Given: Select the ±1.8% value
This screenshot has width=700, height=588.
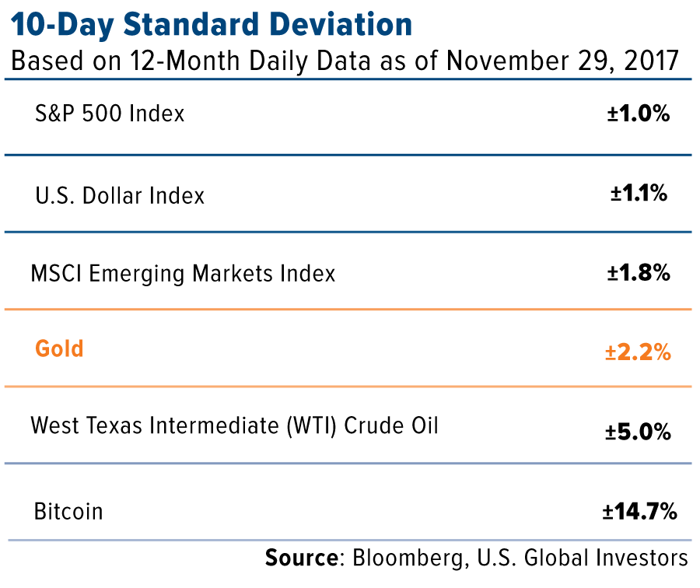Looking at the screenshot, I should pos(638,274).
